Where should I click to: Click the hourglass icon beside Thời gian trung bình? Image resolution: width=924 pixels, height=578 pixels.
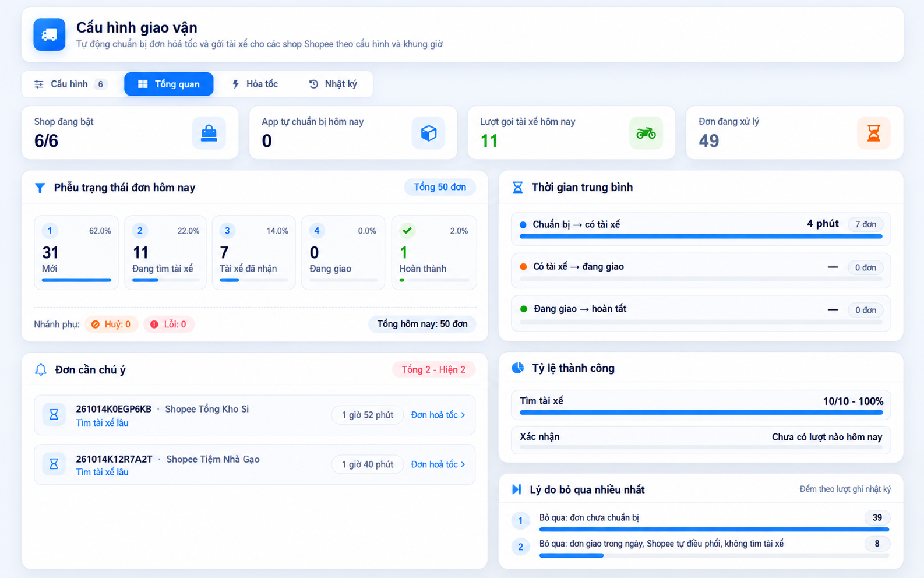tap(517, 188)
